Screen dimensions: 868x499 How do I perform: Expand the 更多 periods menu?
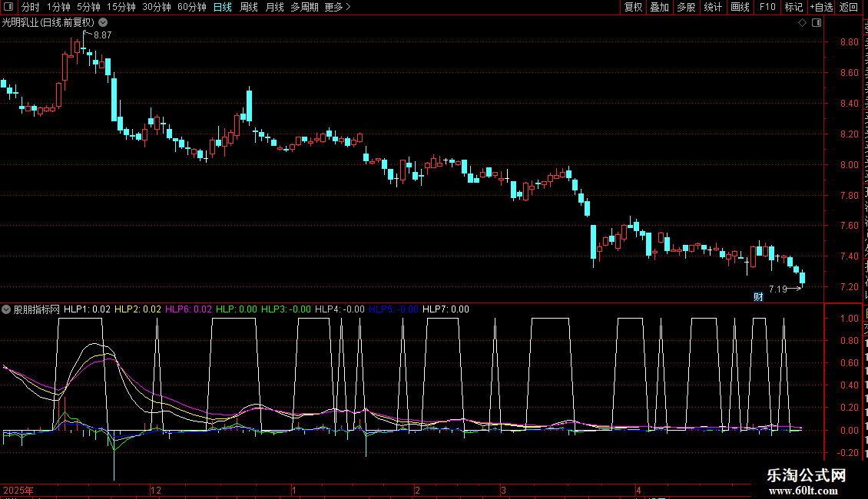[x=337, y=7]
